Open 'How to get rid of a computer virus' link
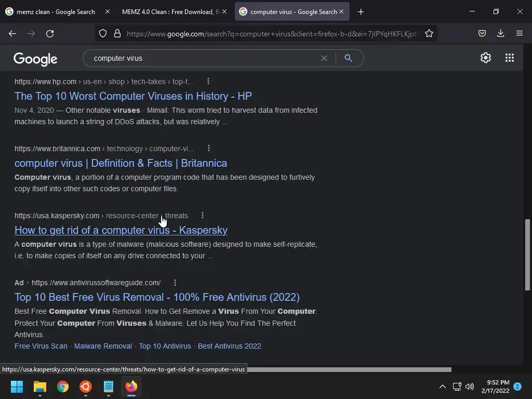This screenshot has height=399, width=532. pyautogui.click(x=121, y=230)
